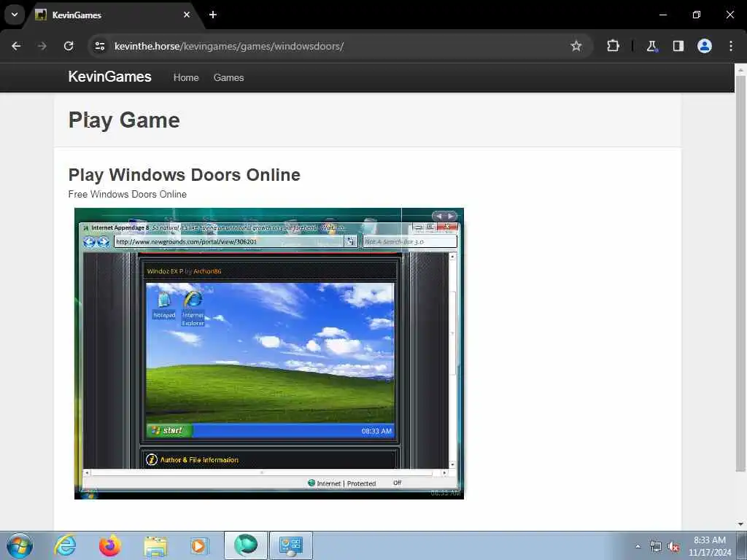Switch to the green browser taskbar app

pos(245,545)
